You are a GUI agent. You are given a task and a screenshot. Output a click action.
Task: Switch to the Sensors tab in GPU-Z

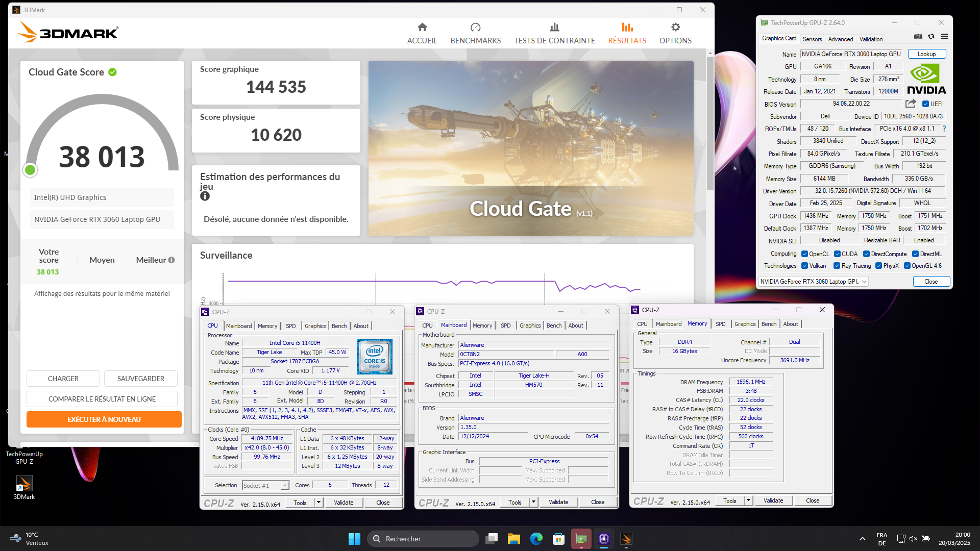pyautogui.click(x=812, y=39)
